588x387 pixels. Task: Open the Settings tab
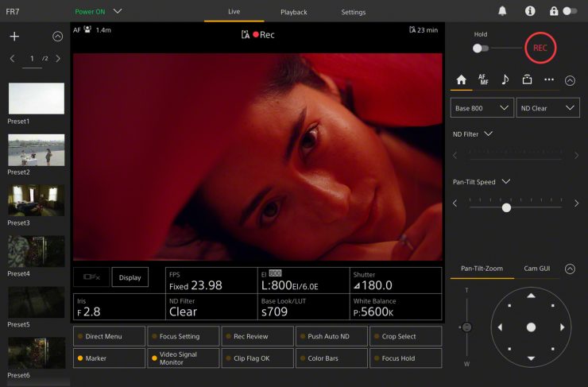pyautogui.click(x=354, y=12)
